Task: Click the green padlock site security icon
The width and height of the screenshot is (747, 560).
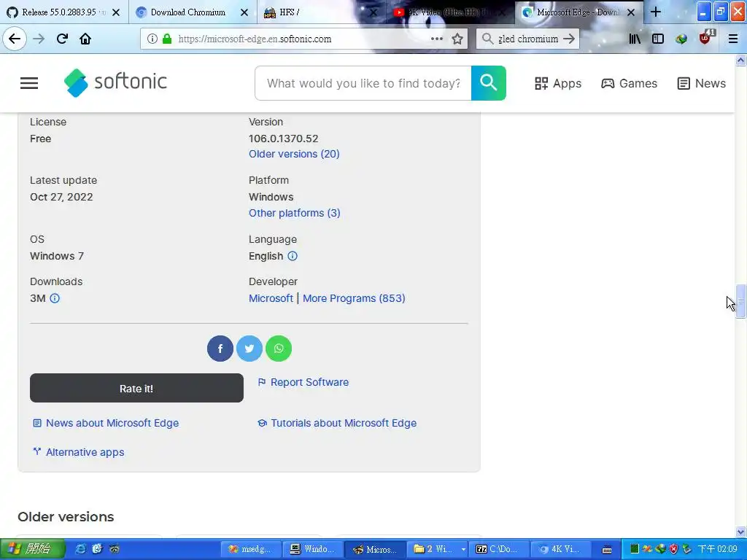Action: tap(167, 39)
